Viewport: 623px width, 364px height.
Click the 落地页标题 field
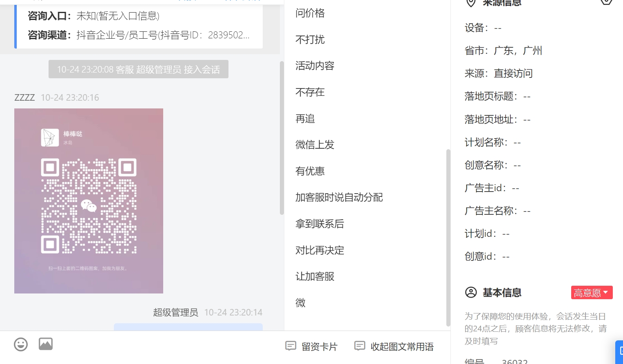pyautogui.click(x=497, y=96)
